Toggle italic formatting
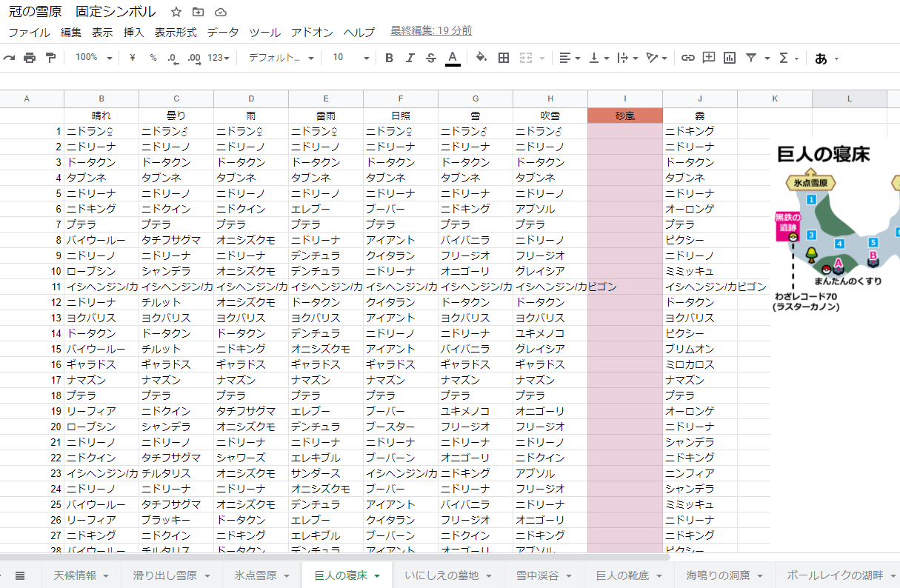900x588 pixels. [410, 58]
